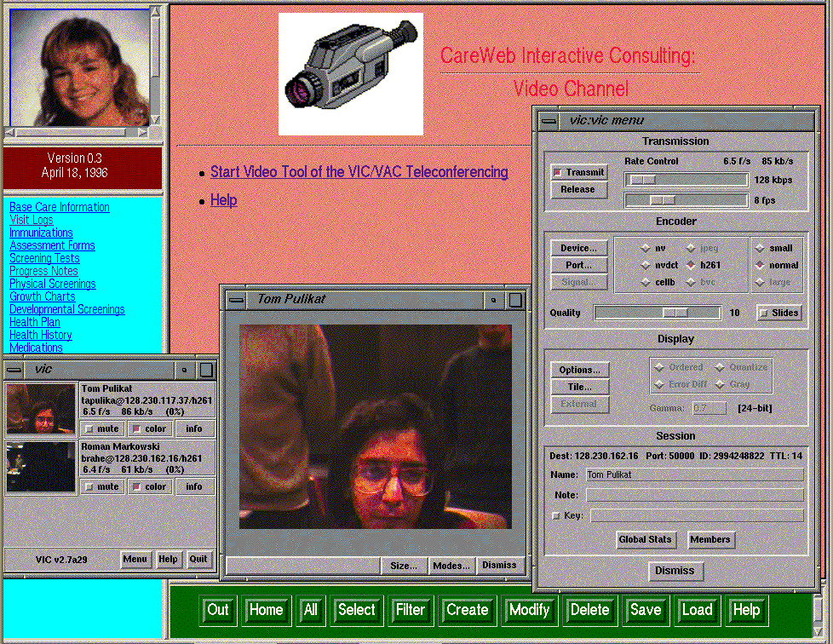
Task: Click the Release button
Action: point(578,190)
